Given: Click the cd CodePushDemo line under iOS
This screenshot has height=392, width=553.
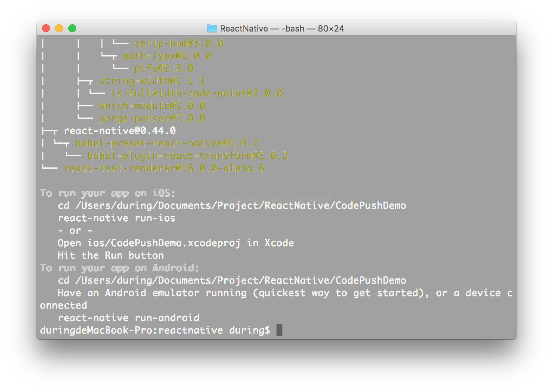Looking at the screenshot, I should click(232, 206).
